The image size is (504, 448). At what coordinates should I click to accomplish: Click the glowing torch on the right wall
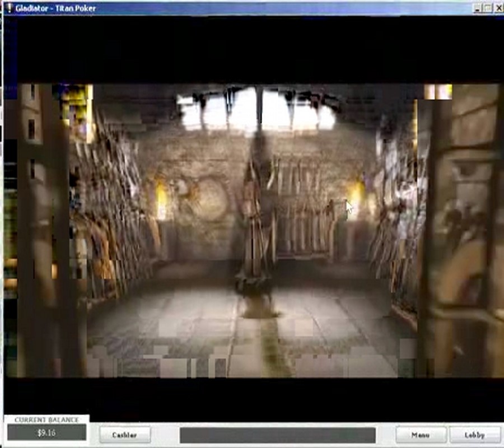pos(355,196)
